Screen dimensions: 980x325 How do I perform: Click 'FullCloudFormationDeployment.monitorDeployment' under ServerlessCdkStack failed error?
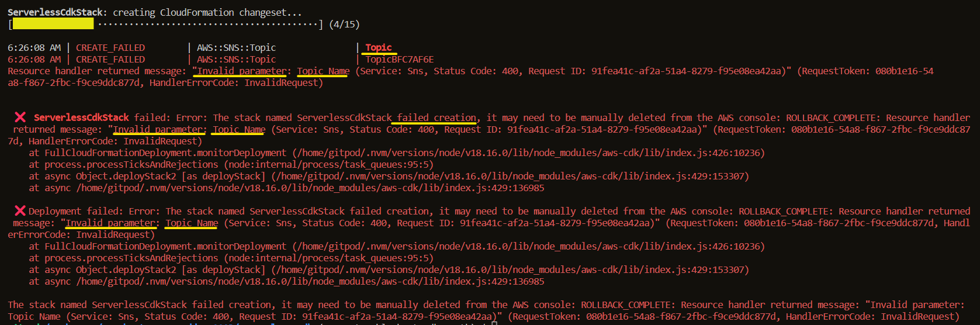165,153
